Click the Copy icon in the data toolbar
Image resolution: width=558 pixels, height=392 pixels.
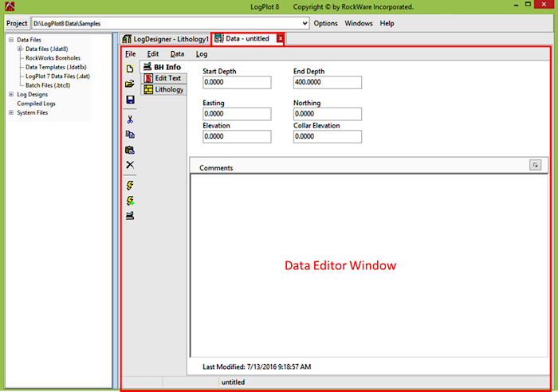130,135
